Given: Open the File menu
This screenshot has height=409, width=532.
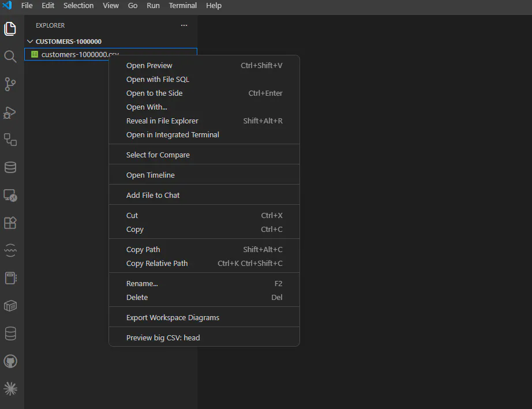Looking at the screenshot, I should point(27,5).
